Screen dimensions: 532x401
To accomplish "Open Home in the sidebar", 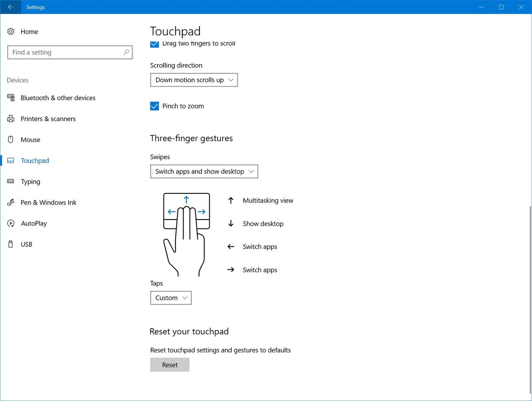I will click(x=29, y=31).
